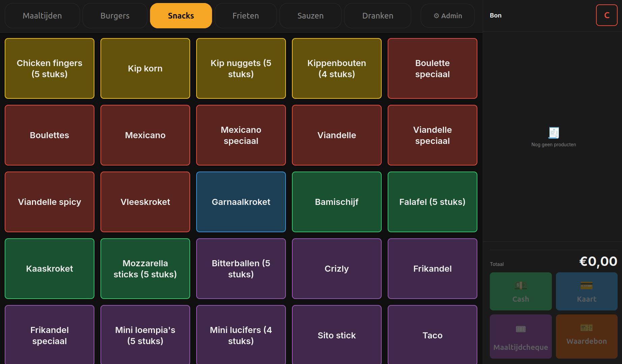Add Mozzarella sticks (5 stuks)
622x364 pixels.
click(145, 269)
